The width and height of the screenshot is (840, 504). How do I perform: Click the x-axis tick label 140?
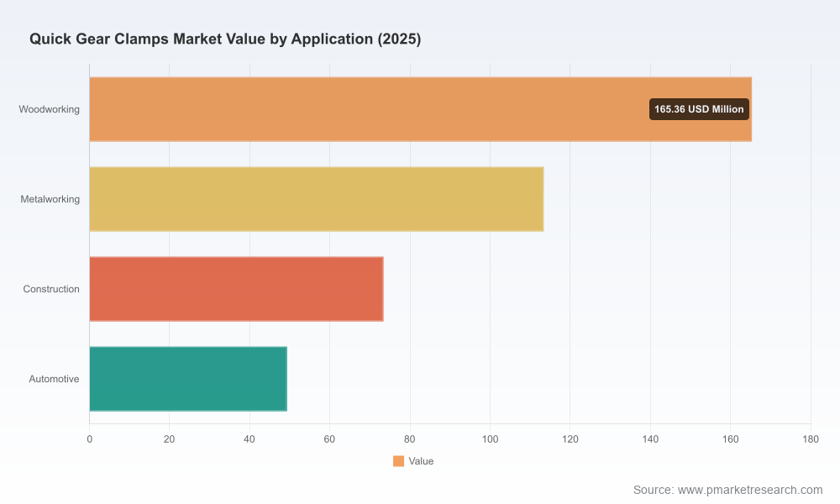tap(650, 439)
